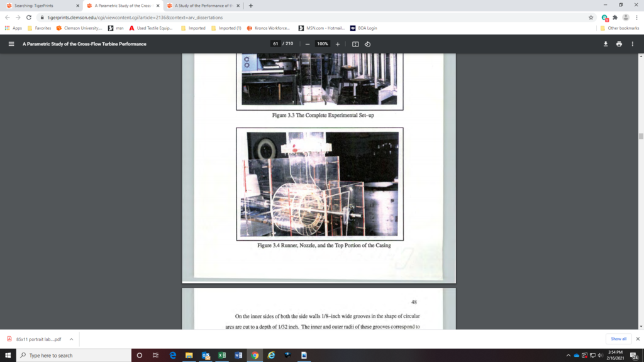Image resolution: width=644 pixels, height=362 pixels.
Task: Click the vertical page scrollbar
Action: 640,135
